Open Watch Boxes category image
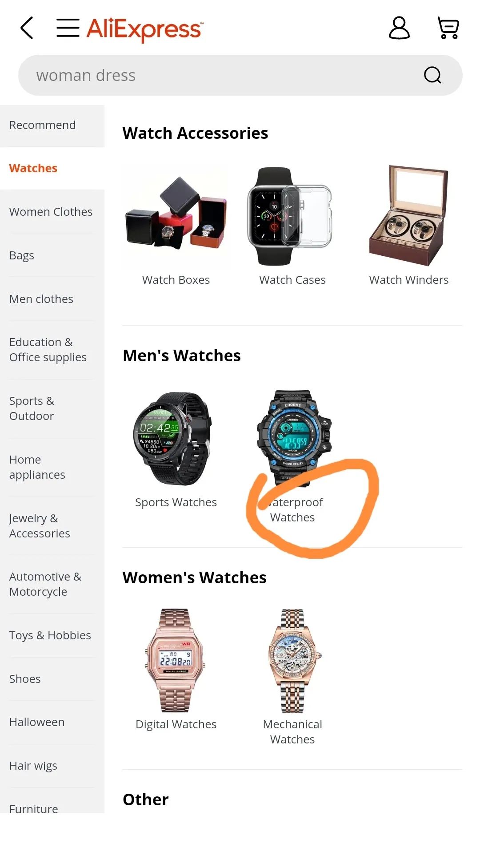 176,217
